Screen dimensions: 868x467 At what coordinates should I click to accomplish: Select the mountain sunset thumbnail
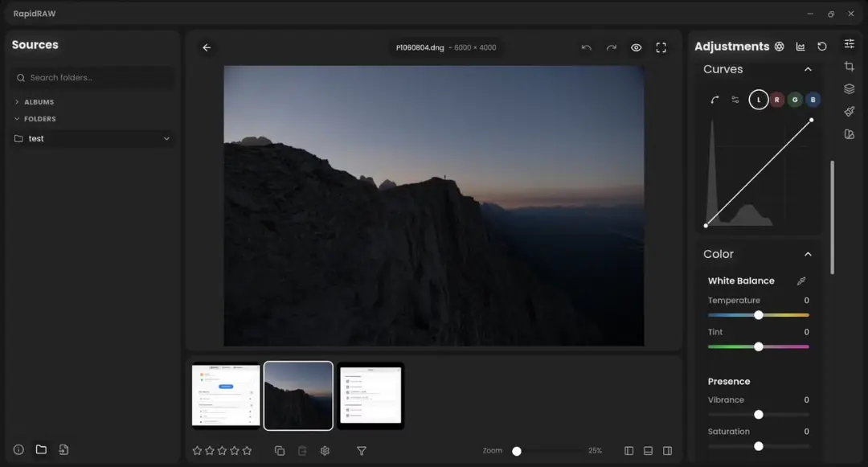[298, 395]
